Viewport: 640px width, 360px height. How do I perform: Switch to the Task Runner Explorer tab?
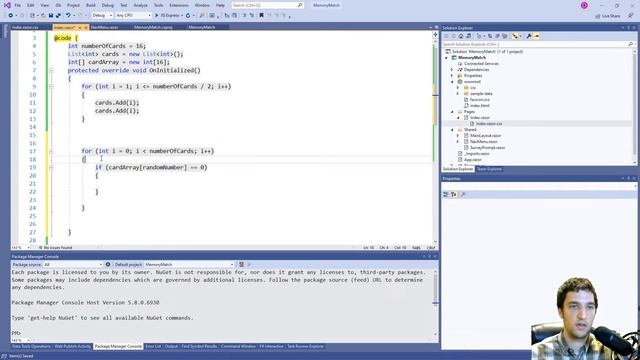[x=305, y=347]
